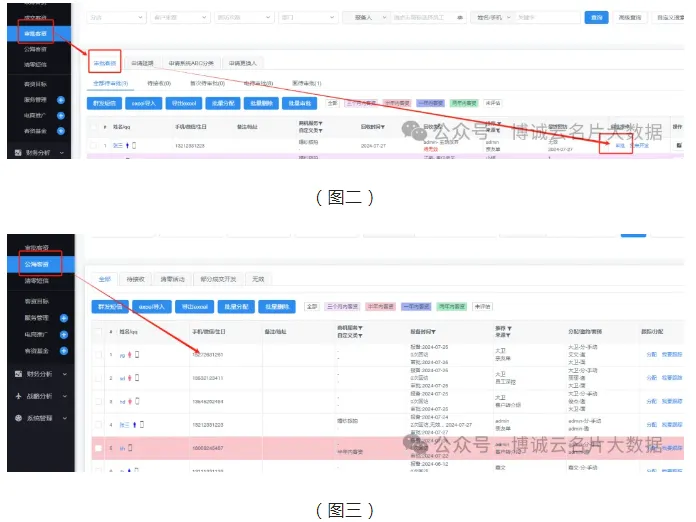
Task: Expand the 系统管理 chevron in the sidebar
Action: (65, 418)
